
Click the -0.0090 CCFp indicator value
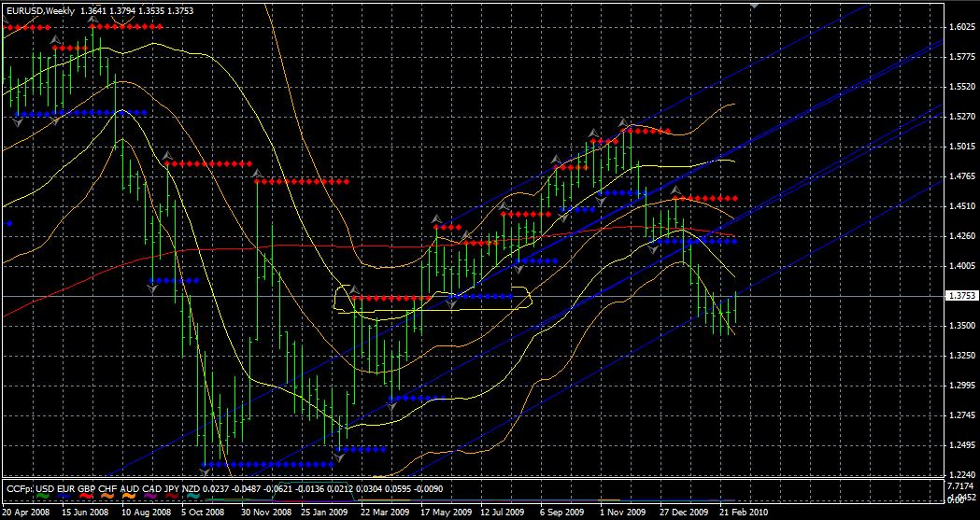(x=428, y=489)
